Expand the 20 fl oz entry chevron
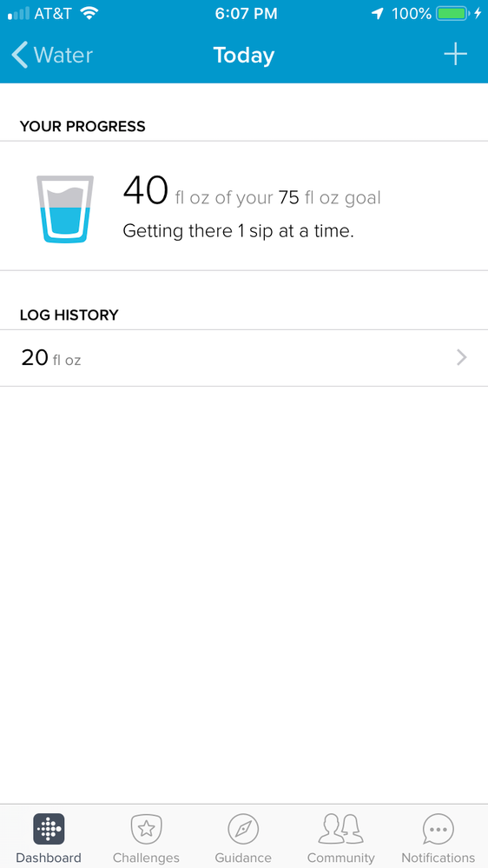 click(461, 358)
